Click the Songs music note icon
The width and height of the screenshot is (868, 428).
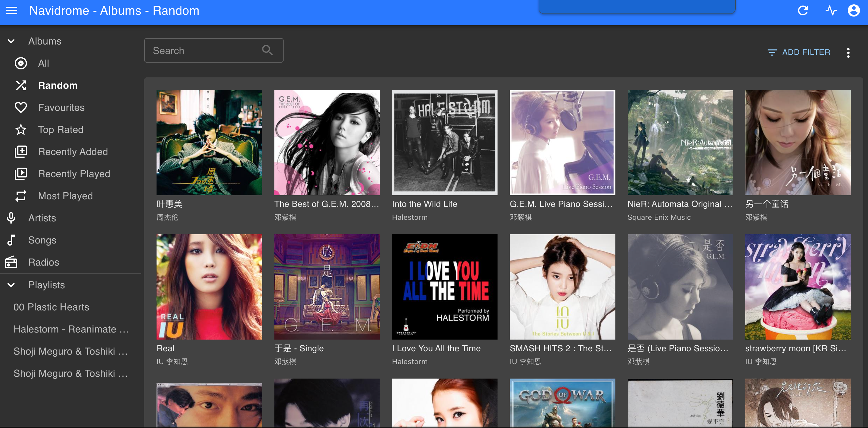tap(11, 240)
